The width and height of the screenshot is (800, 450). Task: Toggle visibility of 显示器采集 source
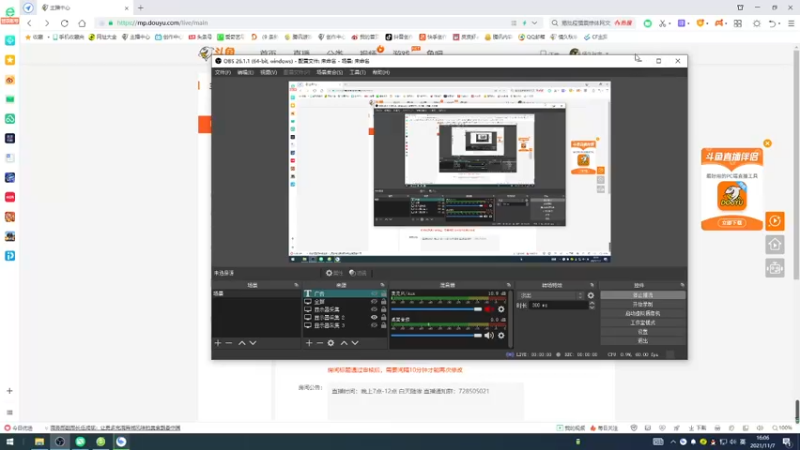pos(374,309)
